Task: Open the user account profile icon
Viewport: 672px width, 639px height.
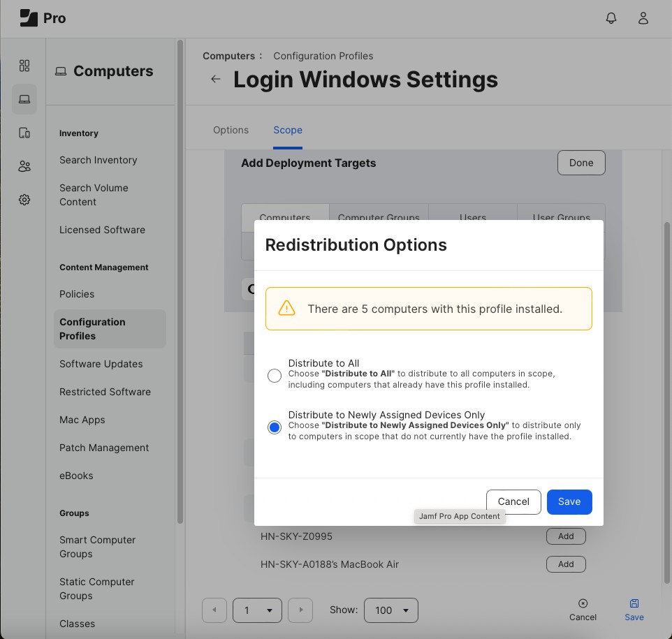Action: (643, 18)
